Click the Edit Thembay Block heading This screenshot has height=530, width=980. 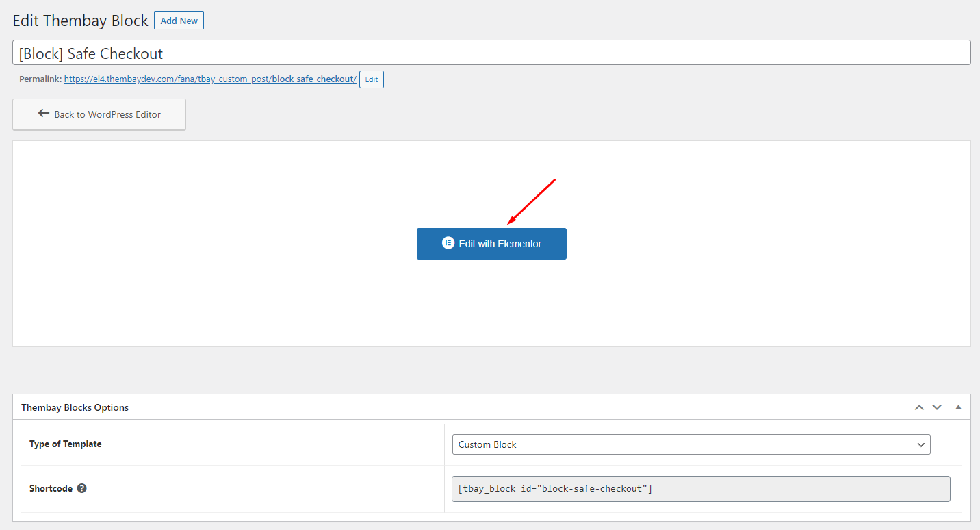click(81, 21)
